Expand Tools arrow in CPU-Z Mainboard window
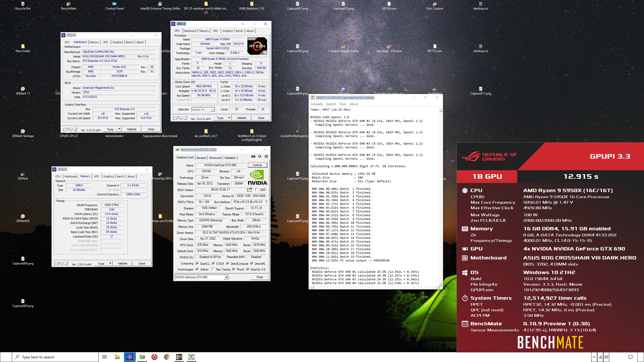This screenshot has width=644, height=362. (x=119, y=129)
